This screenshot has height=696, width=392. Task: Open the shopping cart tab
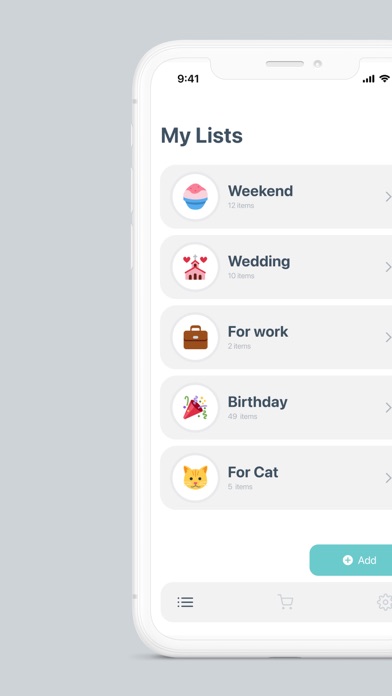[285, 602]
